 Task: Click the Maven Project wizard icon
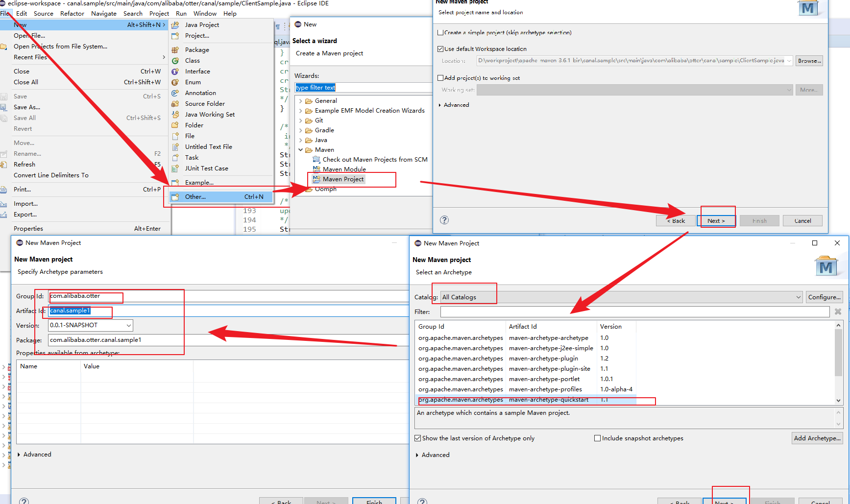coord(316,179)
